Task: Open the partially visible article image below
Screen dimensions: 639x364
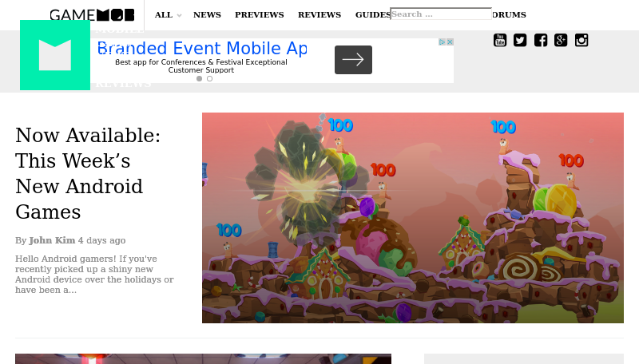Action: click(x=203, y=358)
